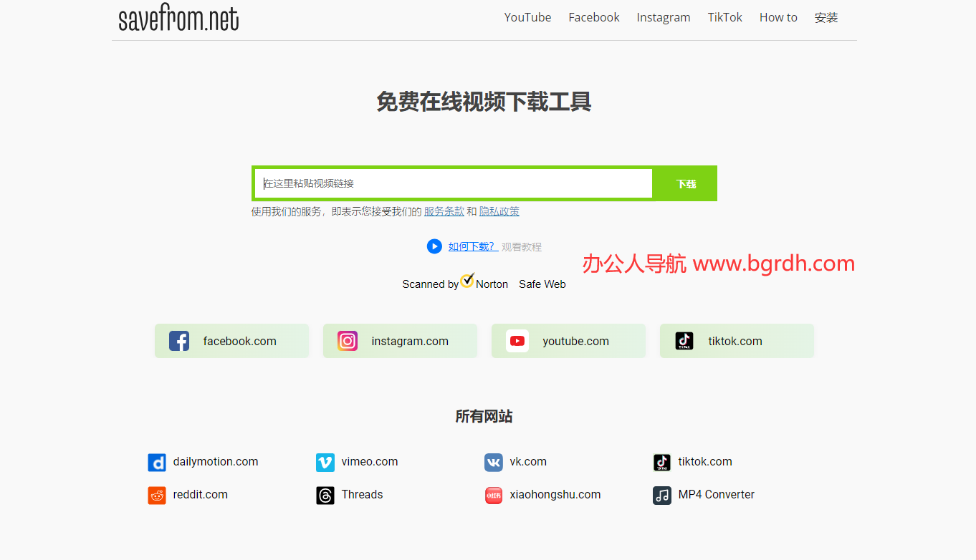Click the Dailymotion icon
This screenshot has width=976, height=560.
point(157,463)
